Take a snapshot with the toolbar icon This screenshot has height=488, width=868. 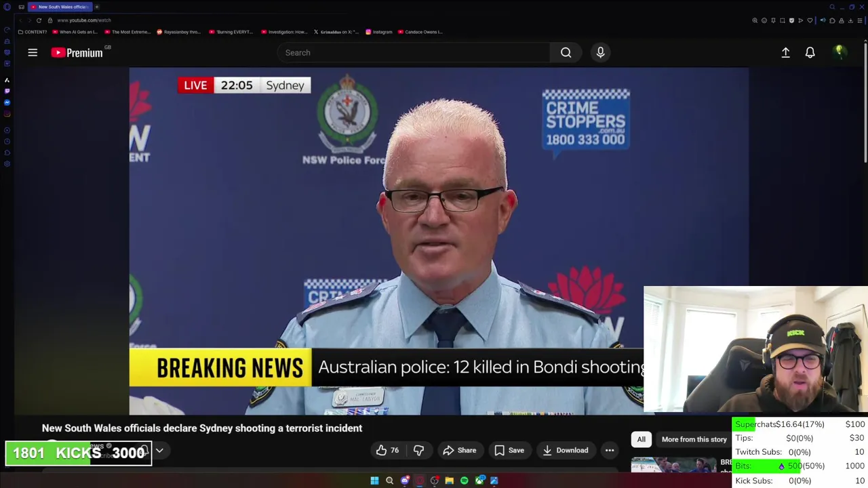click(783, 20)
